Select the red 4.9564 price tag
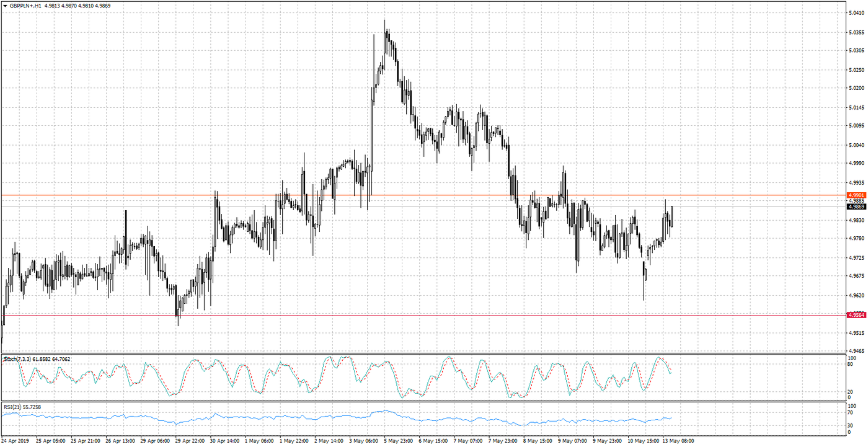Image resolution: width=868 pixels, height=447 pixels. pyautogui.click(x=856, y=315)
